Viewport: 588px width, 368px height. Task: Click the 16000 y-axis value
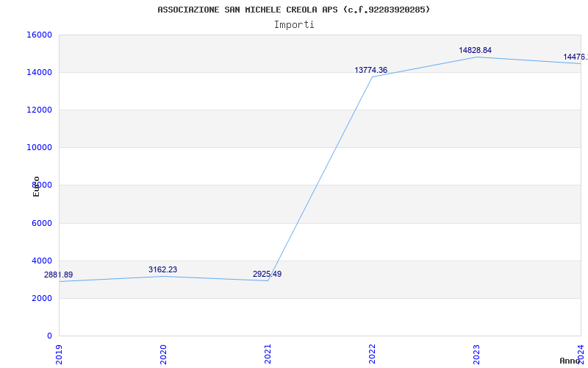point(39,35)
